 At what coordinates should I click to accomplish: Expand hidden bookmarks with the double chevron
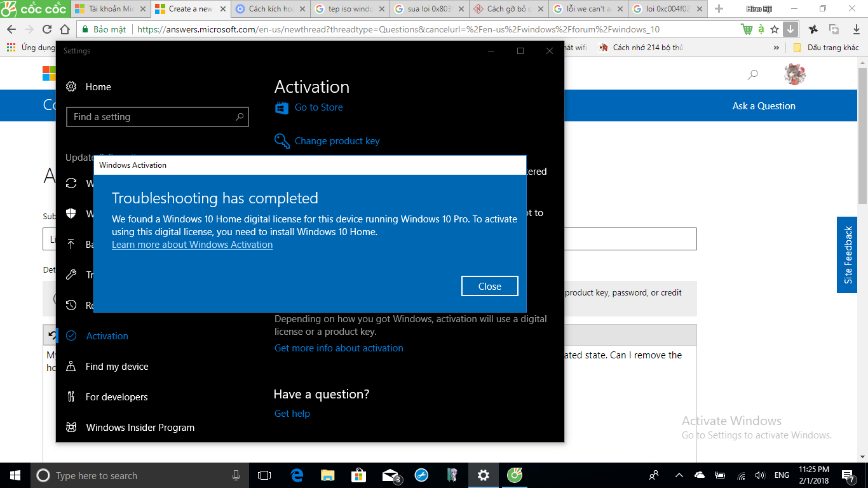[776, 48]
